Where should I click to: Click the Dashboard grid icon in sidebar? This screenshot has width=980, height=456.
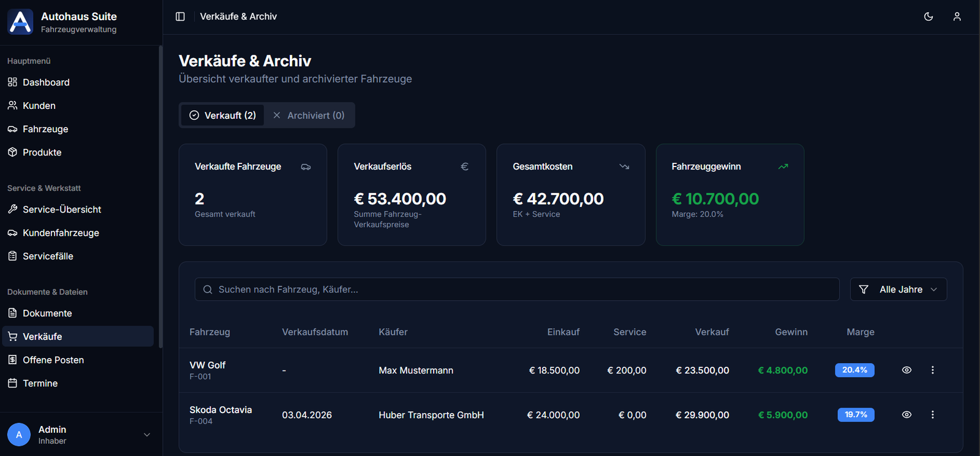[x=12, y=82]
